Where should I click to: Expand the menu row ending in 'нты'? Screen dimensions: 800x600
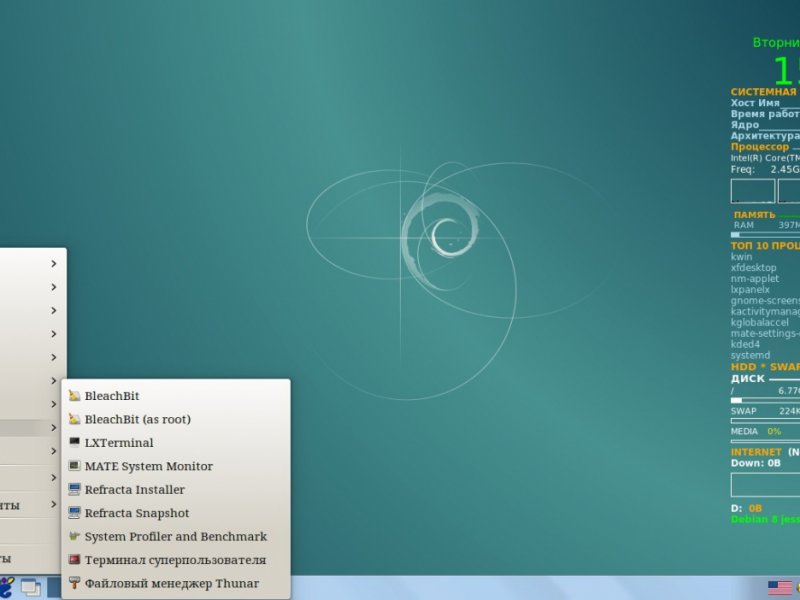31,505
